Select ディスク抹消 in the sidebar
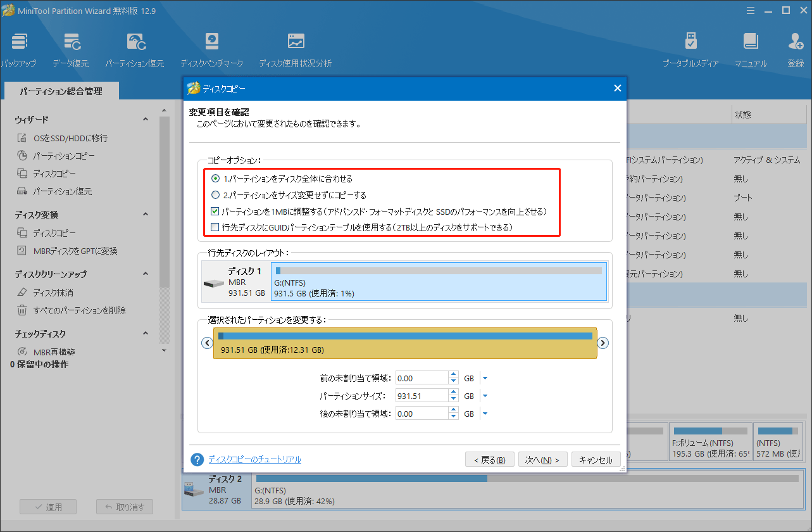The width and height of the screenshot is (812, 532). 53,293
